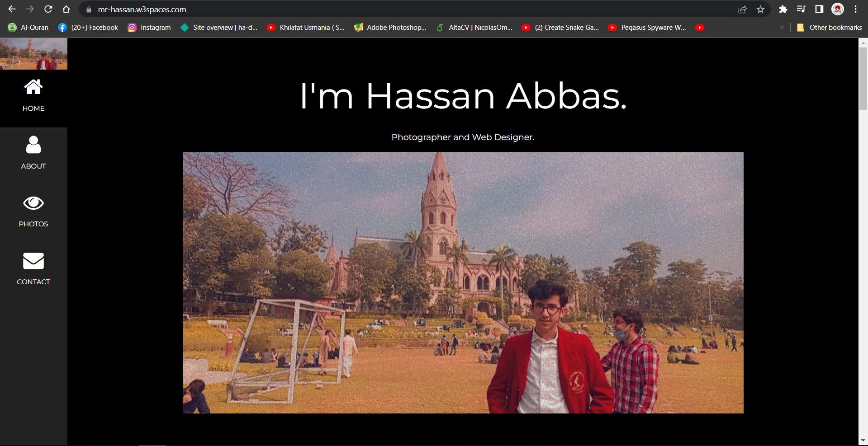This screenshot has height=446, width=868.
Task: Open the Al-Quran bookmark
Action: click(28, 28)
